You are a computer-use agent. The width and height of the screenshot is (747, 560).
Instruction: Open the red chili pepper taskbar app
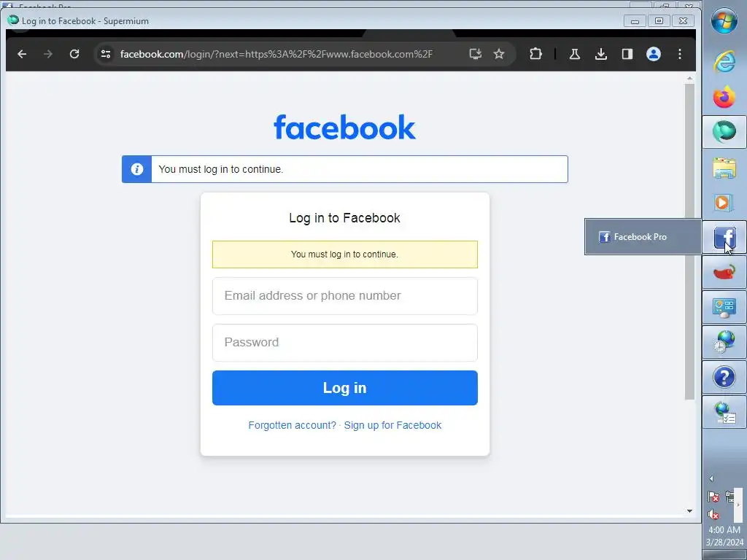(724, 273)
